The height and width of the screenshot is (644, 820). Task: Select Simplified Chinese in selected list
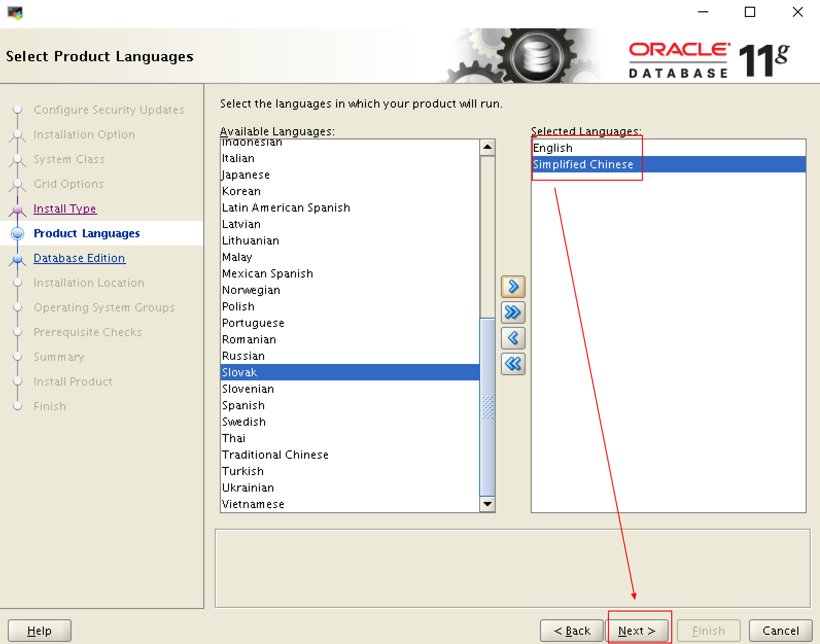(x=583, y=165)
